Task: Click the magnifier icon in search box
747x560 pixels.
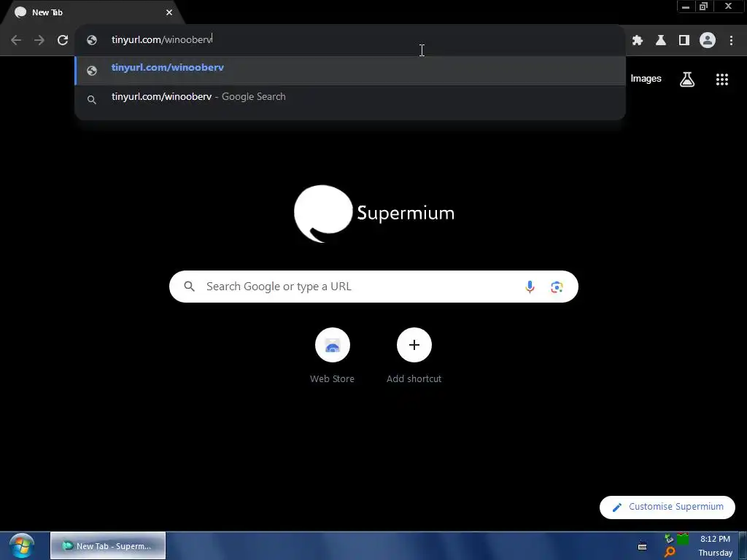Action: point(189,286)
